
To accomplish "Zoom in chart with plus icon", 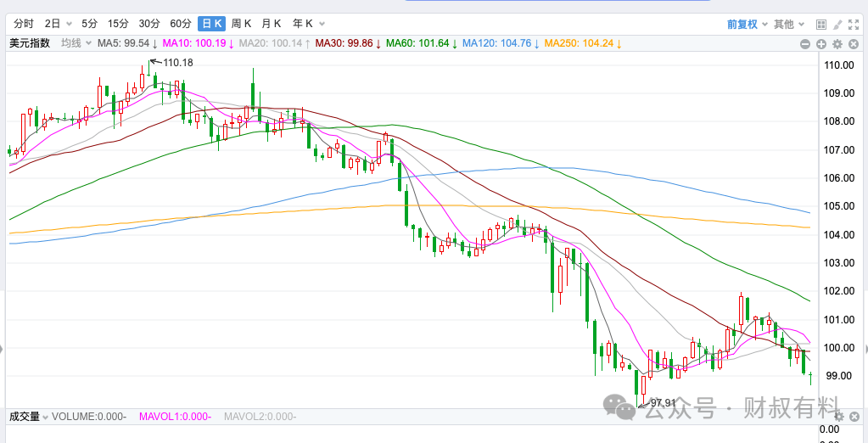I will [x=821, y=43].
